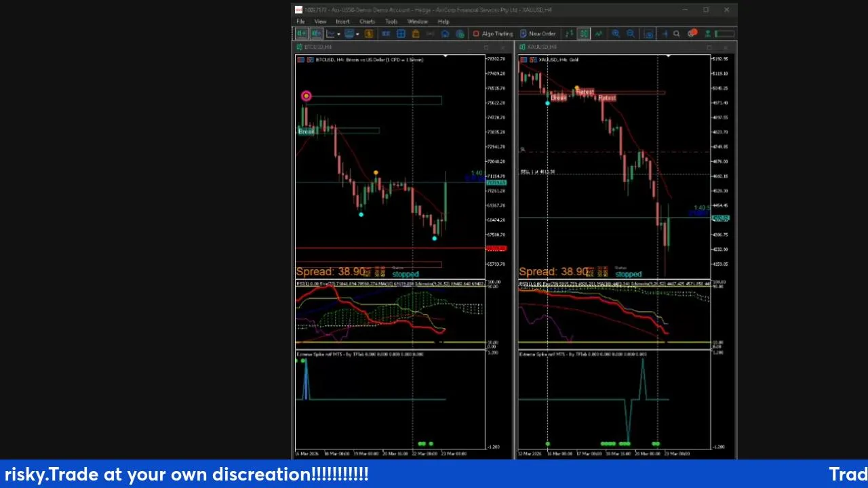
Task: Click the Spread: 38.90 label on BTCUSD chart
Action: point(331,272)
